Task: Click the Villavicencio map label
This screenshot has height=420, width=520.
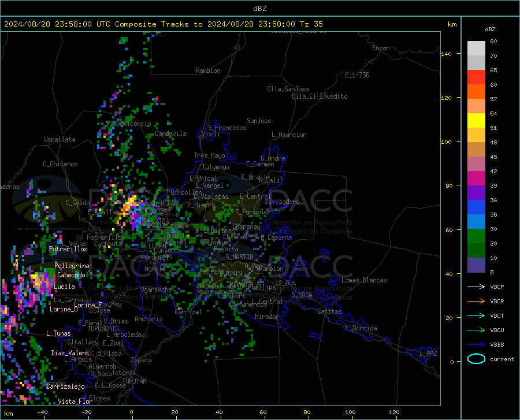Action: click(x=129, y=124)
